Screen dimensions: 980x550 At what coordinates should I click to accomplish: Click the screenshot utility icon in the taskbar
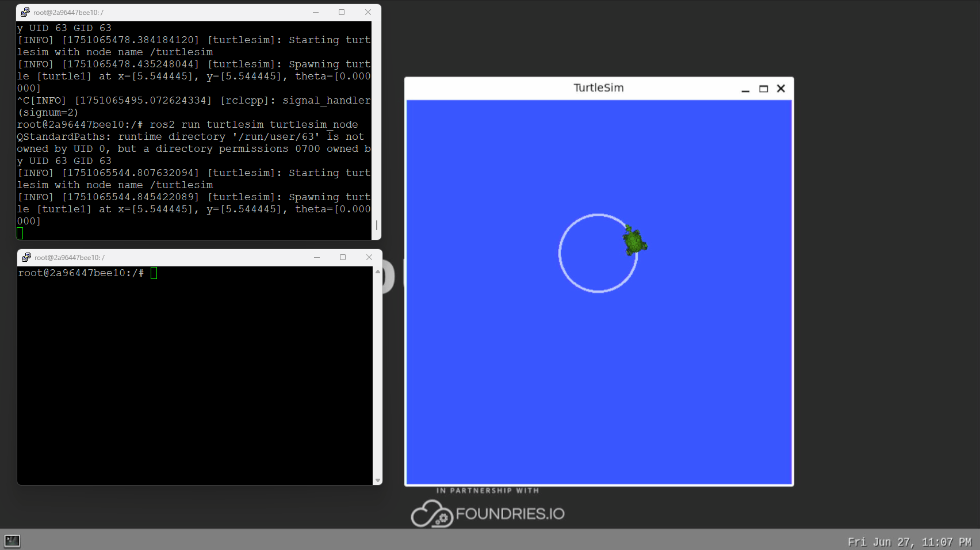coord(12,541)
